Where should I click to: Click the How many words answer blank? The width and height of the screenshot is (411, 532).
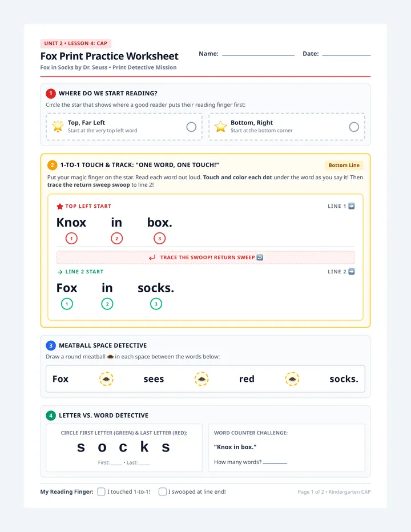[x=275, y=462]
